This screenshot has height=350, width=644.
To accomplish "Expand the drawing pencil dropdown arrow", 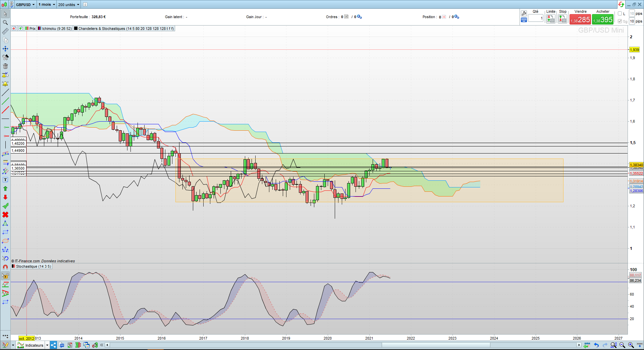I will tap(13, 345).
